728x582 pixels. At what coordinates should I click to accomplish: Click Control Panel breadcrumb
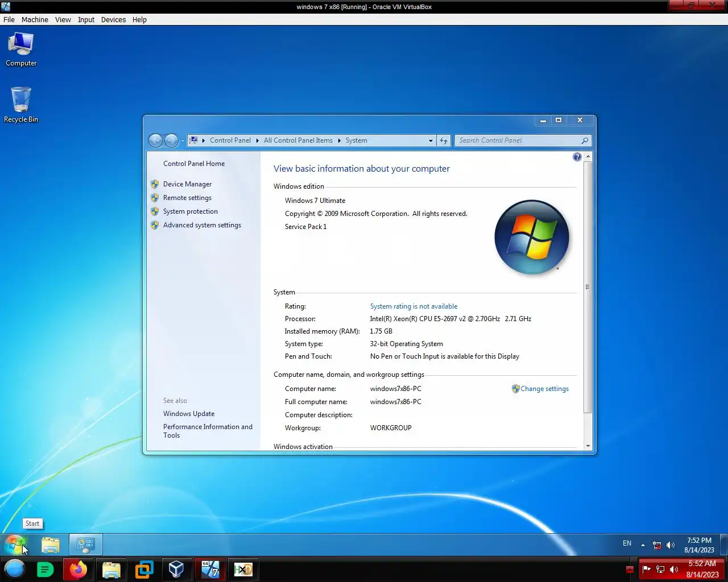pos(230,140)
